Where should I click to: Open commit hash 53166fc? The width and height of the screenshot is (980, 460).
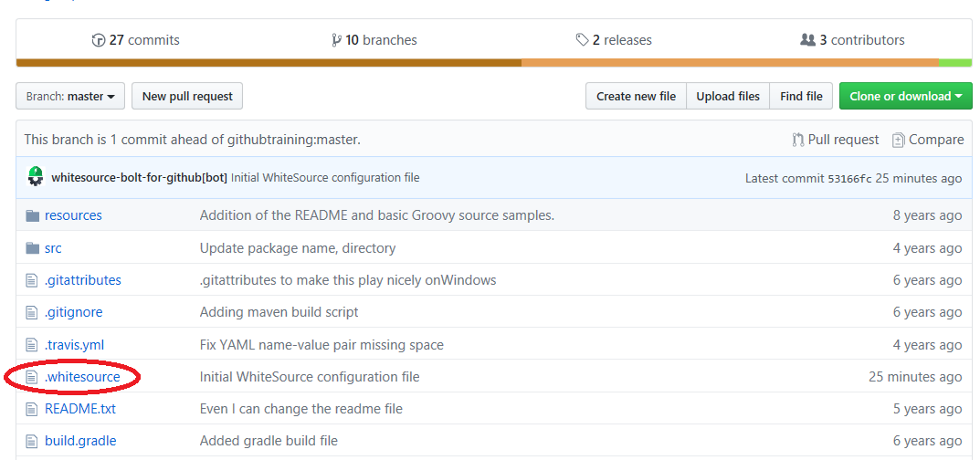[x=849, y=179]
